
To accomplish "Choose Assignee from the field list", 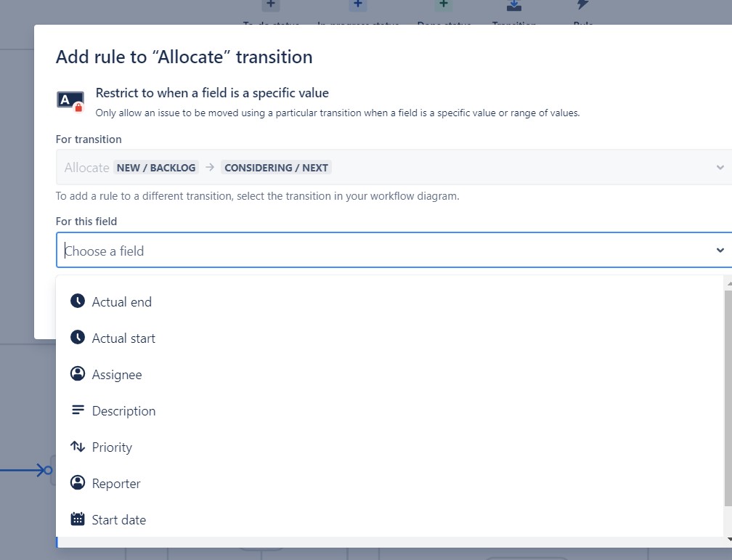I will click(389, 375).
